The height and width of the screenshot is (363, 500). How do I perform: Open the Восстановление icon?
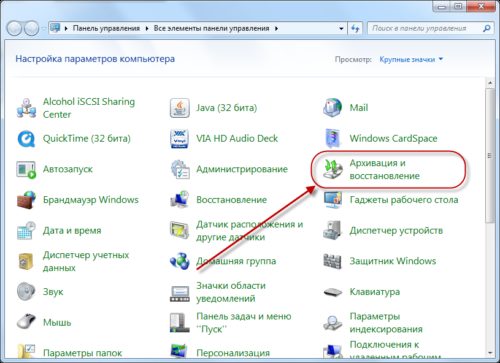pyautogui.click(x=180, y=200)
